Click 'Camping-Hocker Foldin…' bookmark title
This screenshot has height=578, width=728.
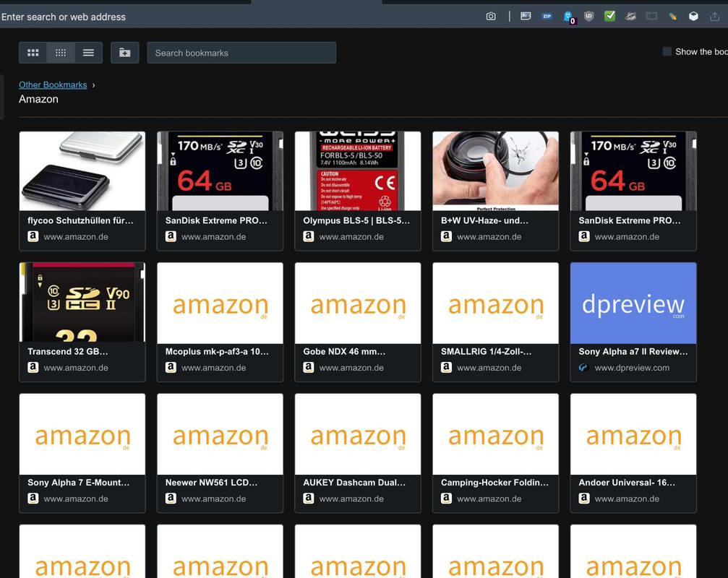pyautogui.click(x=495, y=483)
